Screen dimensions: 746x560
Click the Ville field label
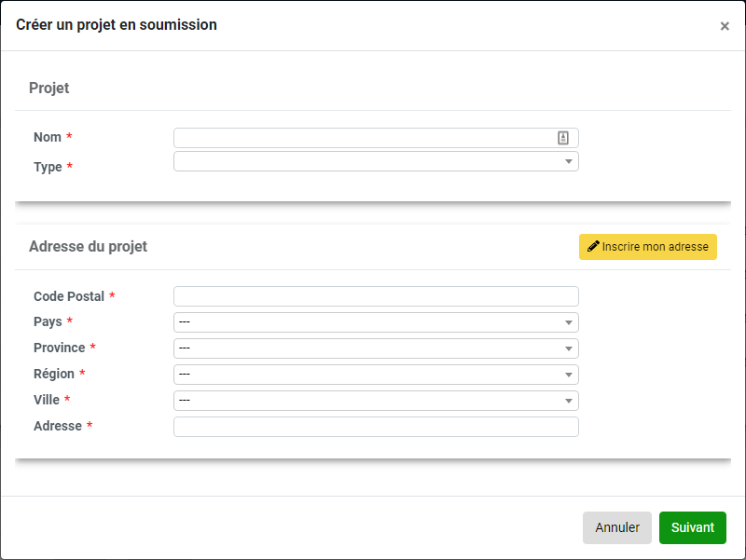click(x=47, y=400)
